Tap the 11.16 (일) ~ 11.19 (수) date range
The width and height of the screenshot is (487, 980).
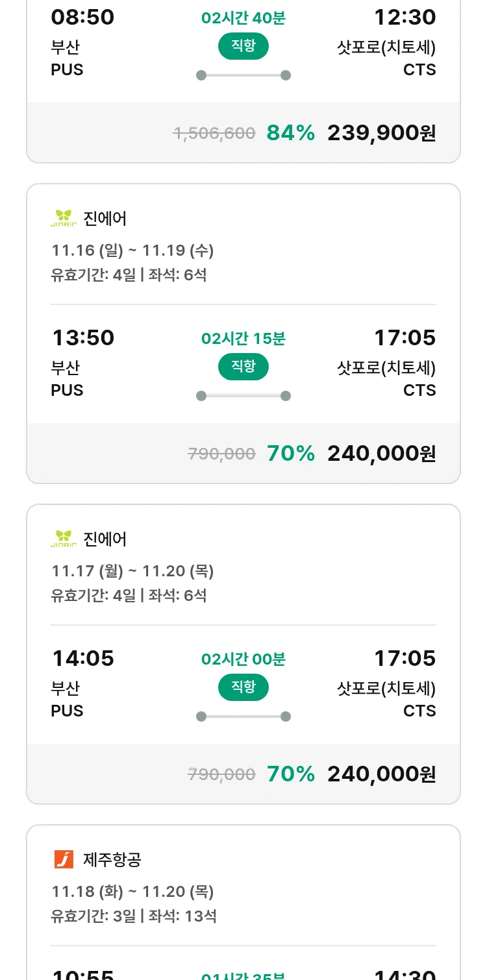132,251
